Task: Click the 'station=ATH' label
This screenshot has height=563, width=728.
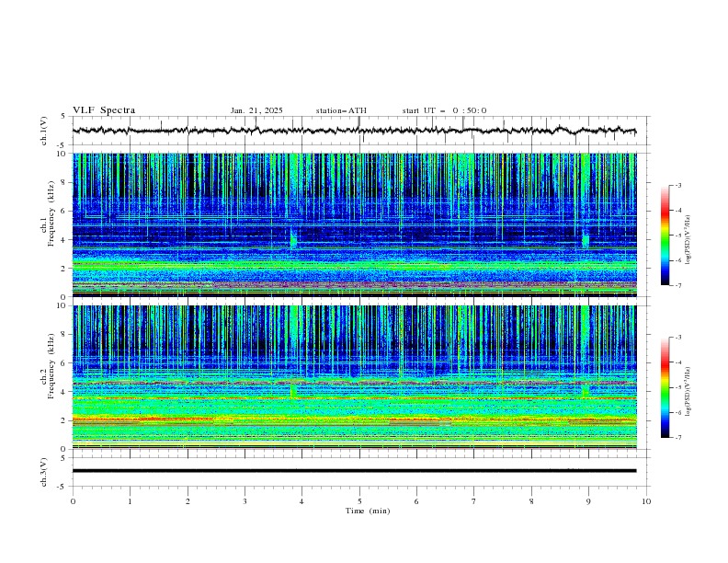Action: click(341, 110)
